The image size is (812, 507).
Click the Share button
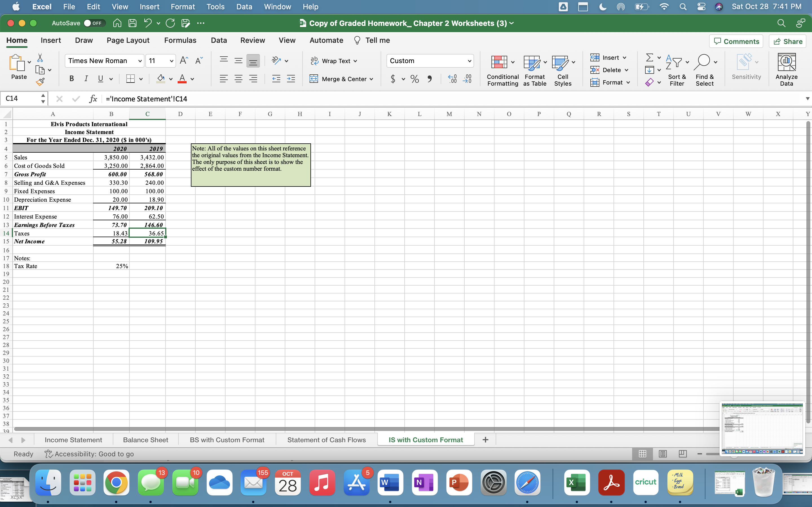[787, 42]
